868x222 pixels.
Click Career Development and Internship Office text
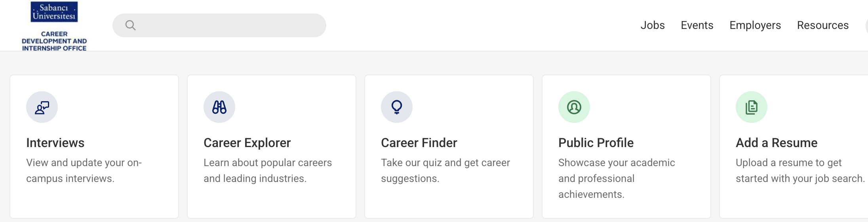point(54,41)
